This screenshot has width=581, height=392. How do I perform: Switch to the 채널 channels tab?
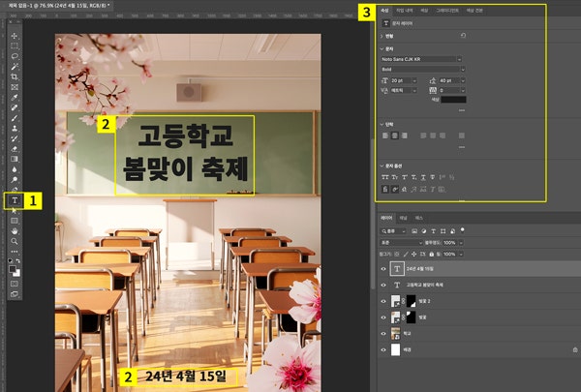[404, 218]
